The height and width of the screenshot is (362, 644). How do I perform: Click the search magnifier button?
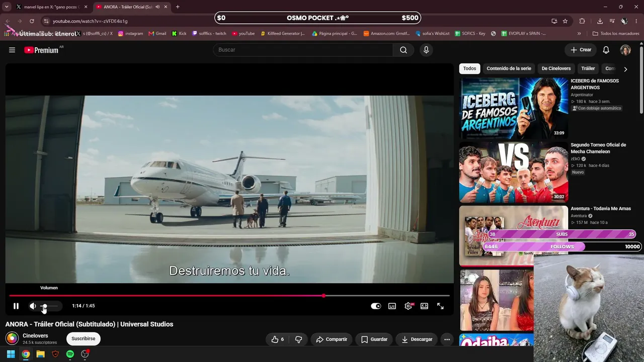[x=404, y=50]
